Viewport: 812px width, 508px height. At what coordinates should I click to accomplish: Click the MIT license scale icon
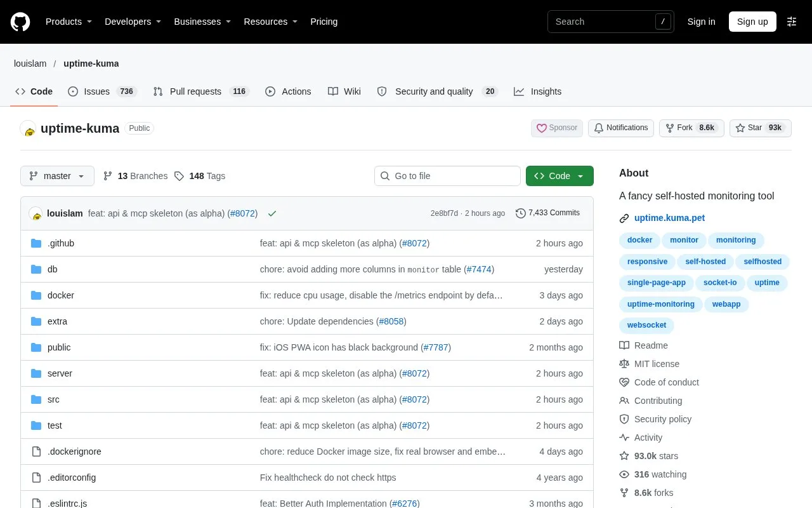click(624, 364)
